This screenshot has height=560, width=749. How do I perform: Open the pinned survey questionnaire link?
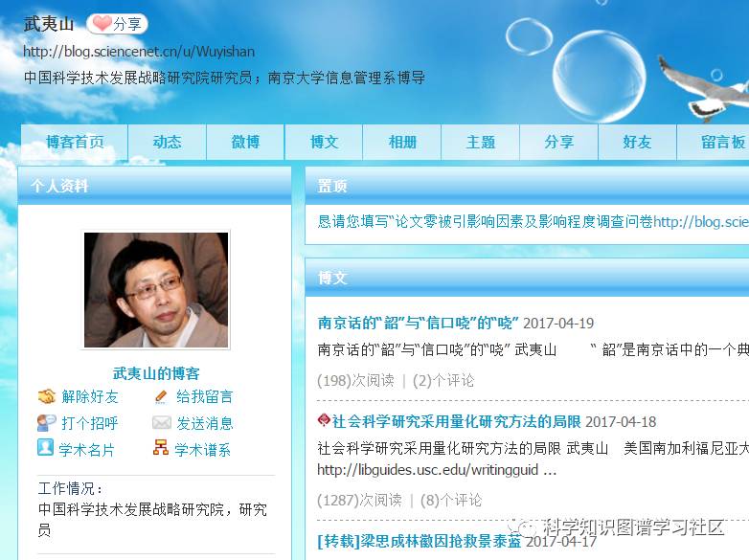coord(533,221)
